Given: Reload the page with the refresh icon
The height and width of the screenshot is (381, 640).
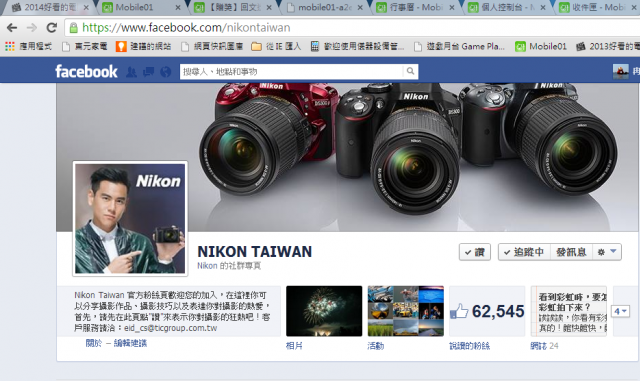Looking at the screenshot, I should click(51, 28).
